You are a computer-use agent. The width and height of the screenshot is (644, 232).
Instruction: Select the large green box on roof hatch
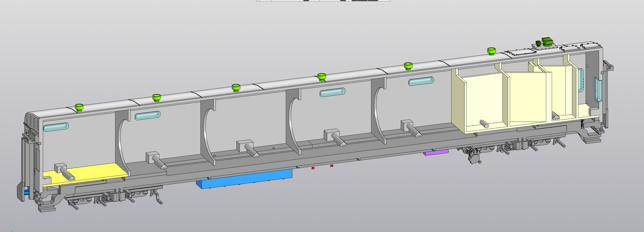tap(547, 41)
